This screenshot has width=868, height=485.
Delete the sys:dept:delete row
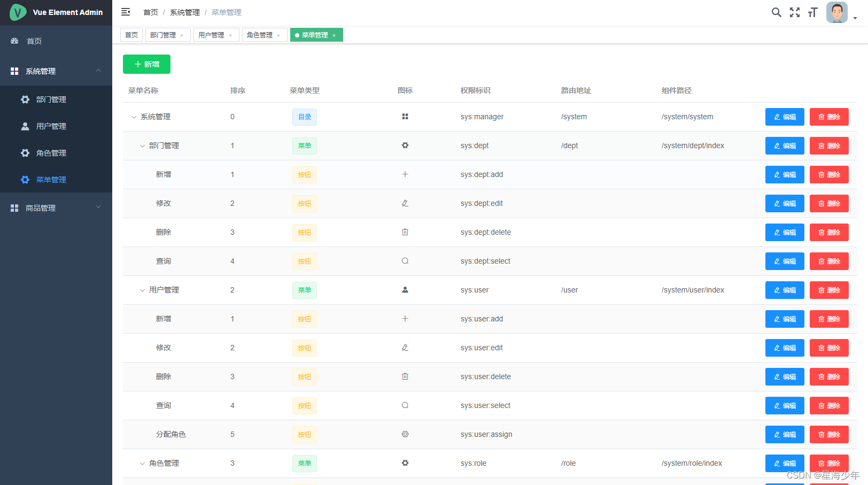(x=829, y=232)
